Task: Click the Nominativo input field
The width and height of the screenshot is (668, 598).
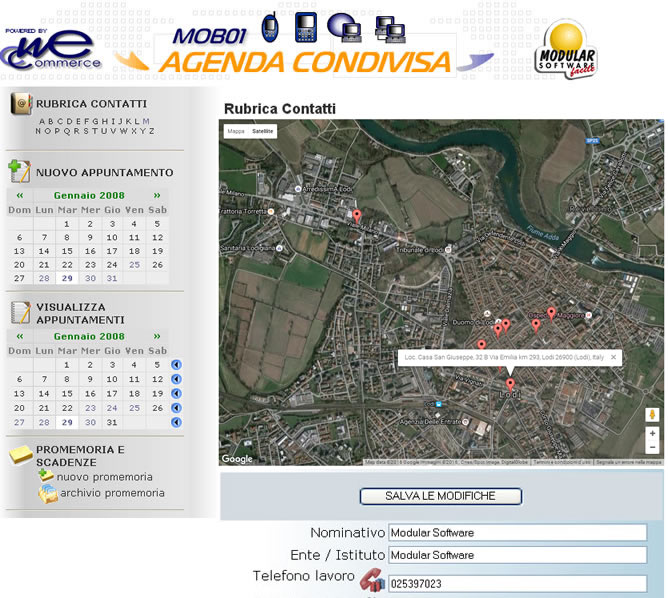Action: point(518,533)
